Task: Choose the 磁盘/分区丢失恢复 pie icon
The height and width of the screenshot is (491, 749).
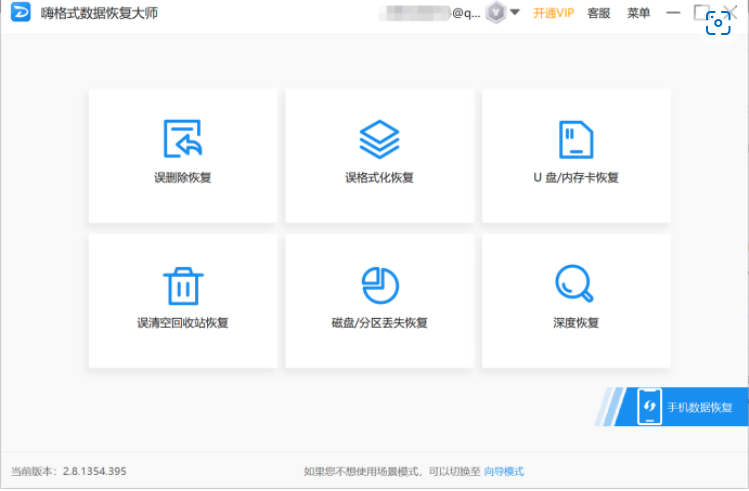Action: click(379, 286)
